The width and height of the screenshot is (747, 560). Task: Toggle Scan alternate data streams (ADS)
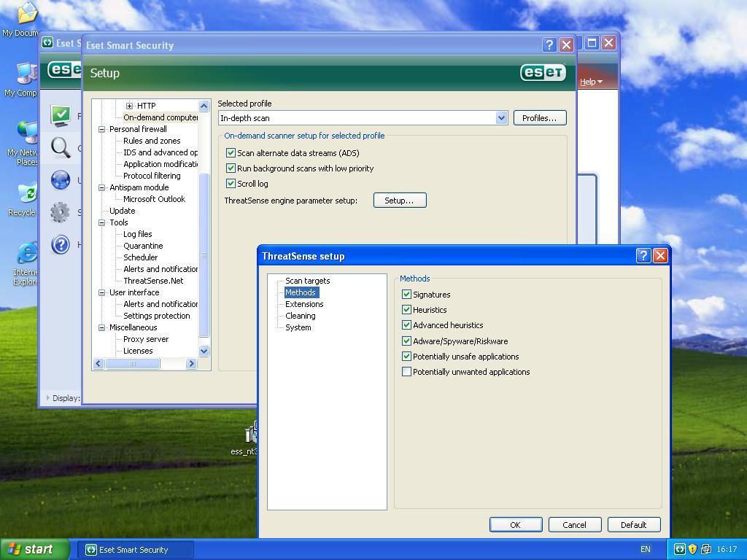pyautogui.click(x=231, y=153)
